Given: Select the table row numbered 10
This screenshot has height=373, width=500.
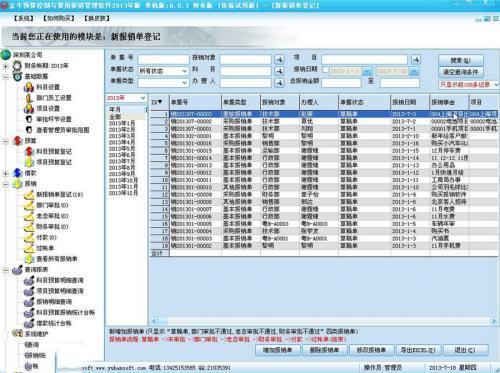Looking at the screenshot, I should pyautogui.click(x=324, y=180).
